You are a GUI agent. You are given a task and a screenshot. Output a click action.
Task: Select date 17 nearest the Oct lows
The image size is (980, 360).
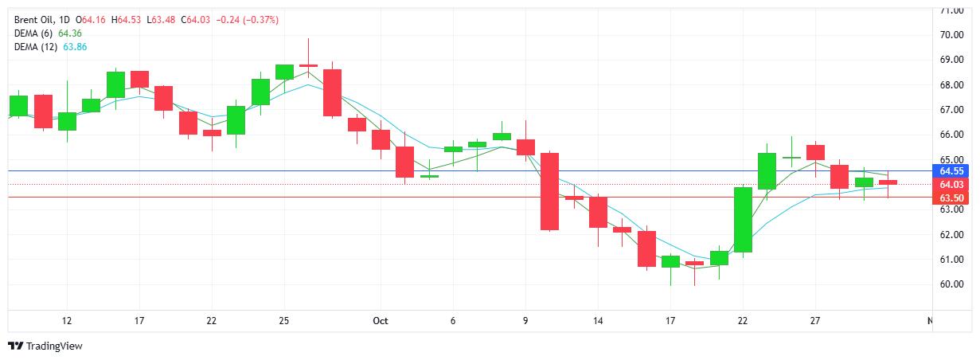click(x=670, y=321)
